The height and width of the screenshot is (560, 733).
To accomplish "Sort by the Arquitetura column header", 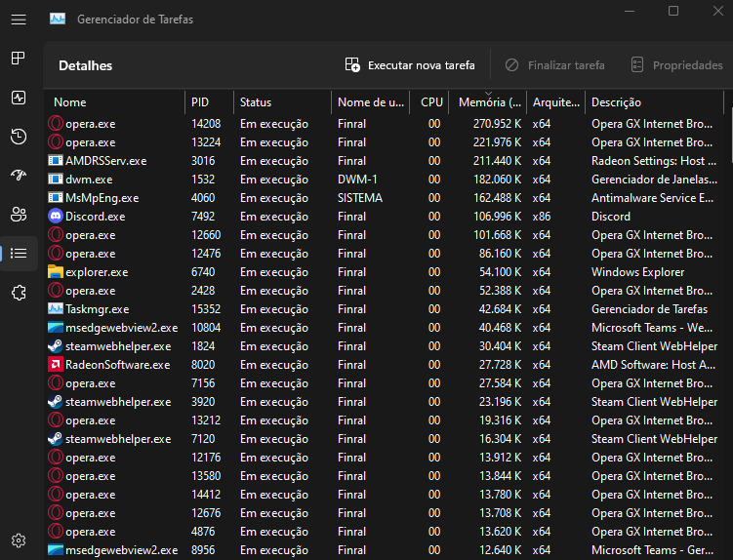I will (555, 101).
